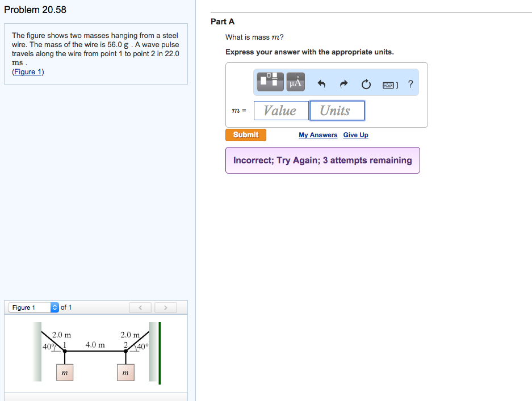The image size is (532, 401).
Task: Click the next figure arrow button
Action: (x=165, y=307)
